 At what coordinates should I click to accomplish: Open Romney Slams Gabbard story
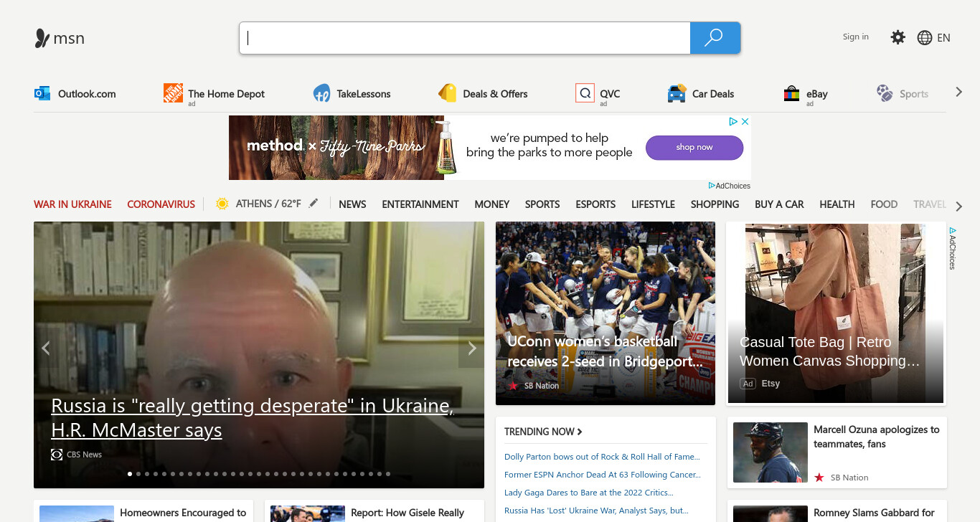pos(874,513)
